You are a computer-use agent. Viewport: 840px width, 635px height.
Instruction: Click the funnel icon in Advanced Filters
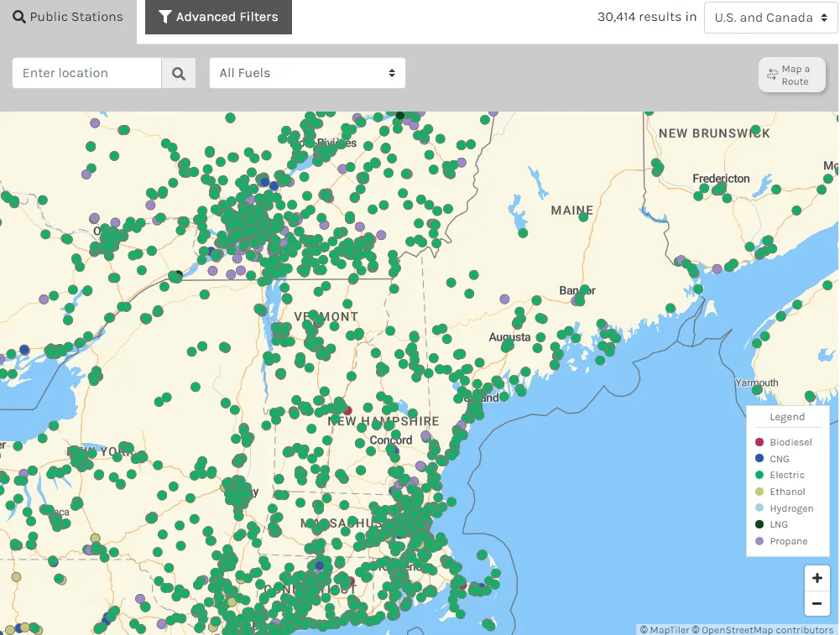[165, 17]
